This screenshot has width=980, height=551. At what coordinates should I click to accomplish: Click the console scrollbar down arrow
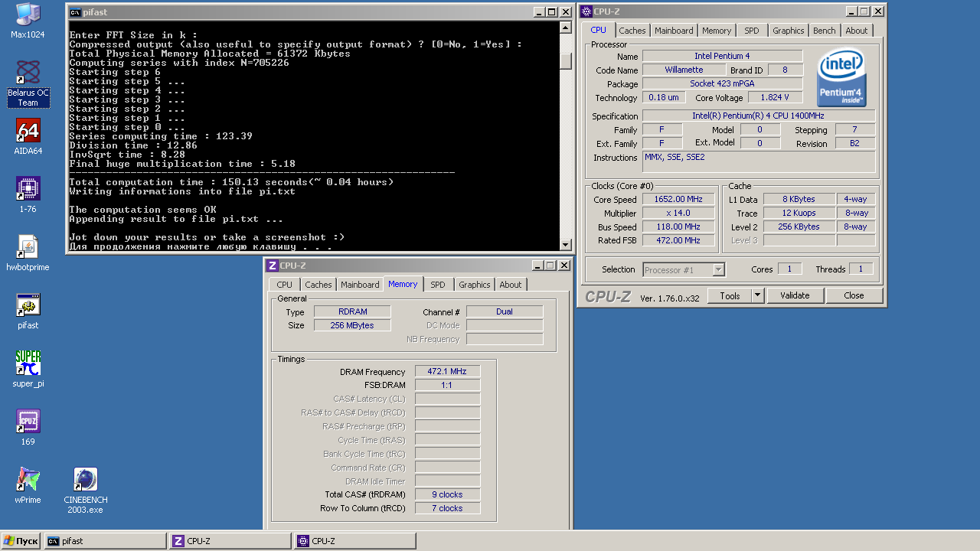[x=566, y=245]
